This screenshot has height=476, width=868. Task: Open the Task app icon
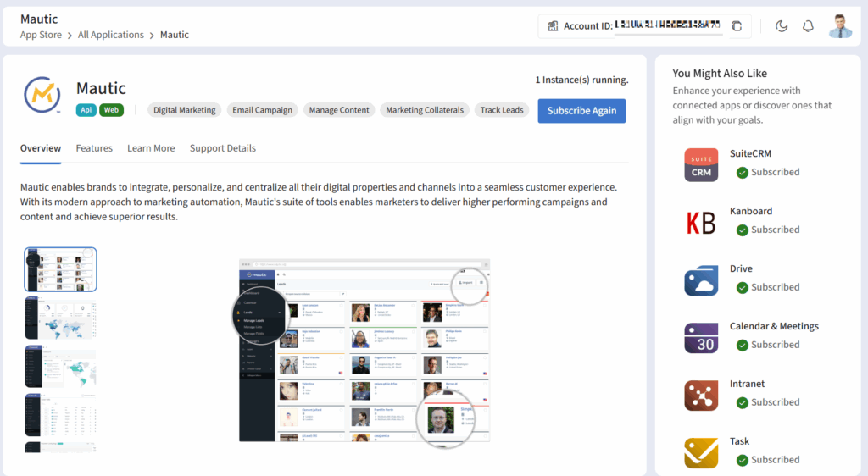click(x=701, y=452)
